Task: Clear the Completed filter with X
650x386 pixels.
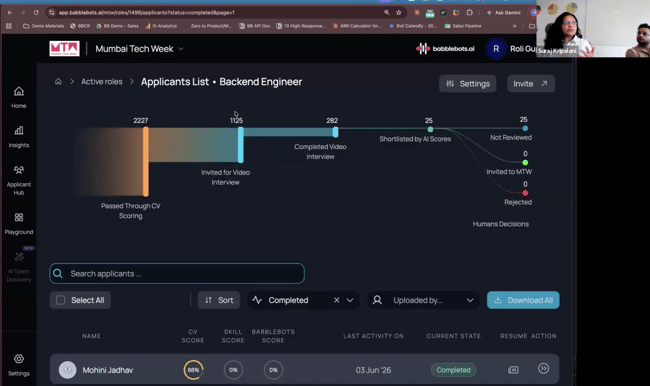Action: [337, 300]
